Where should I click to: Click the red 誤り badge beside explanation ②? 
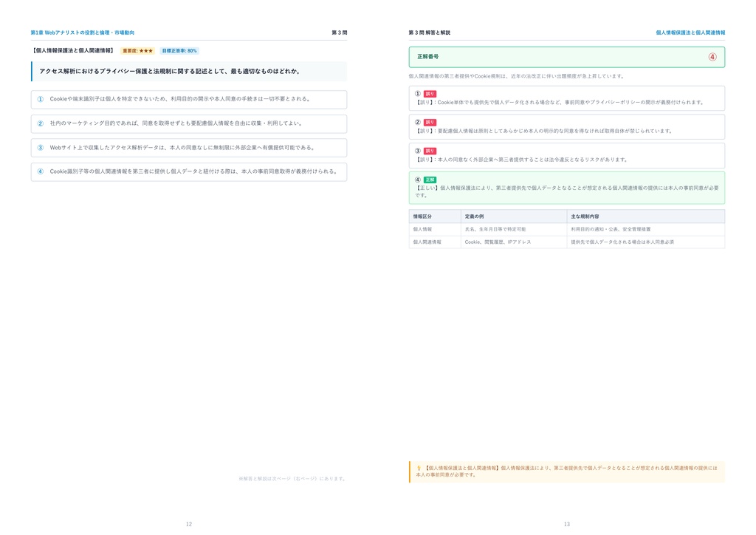(430, 123)
